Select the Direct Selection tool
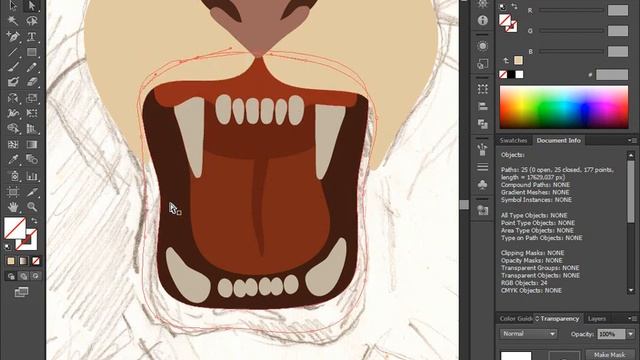640x360 pixels. coord(31,6)
